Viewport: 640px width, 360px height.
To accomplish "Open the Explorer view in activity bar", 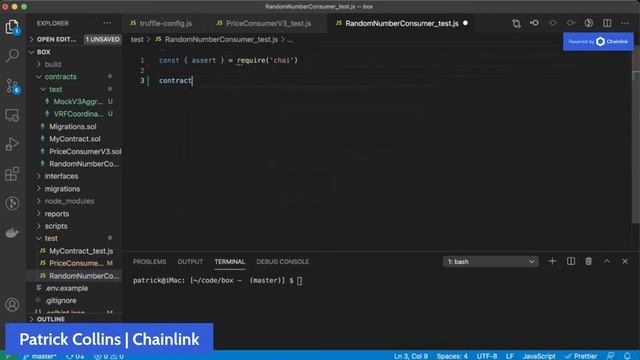I will click(12, 27).
